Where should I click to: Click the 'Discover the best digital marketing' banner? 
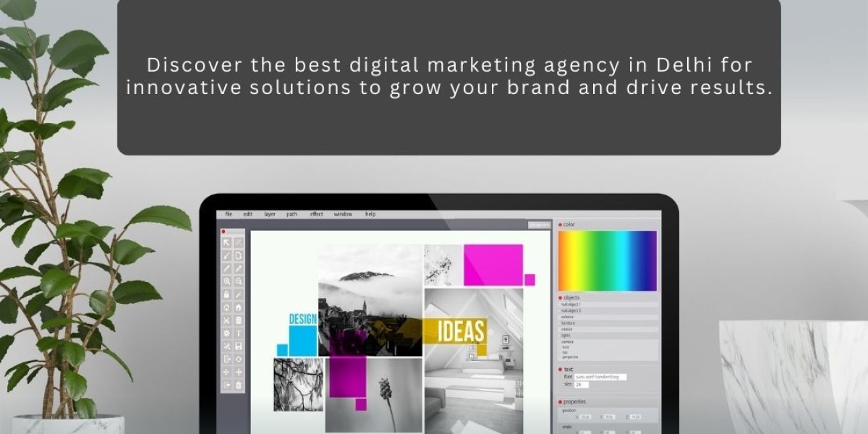[x=449, y=76]
